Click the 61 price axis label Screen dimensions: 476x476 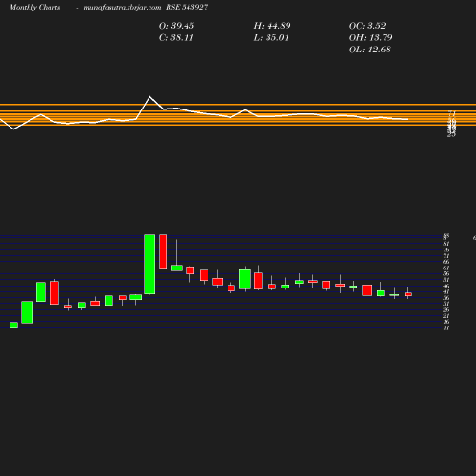[x=446, y=268]
